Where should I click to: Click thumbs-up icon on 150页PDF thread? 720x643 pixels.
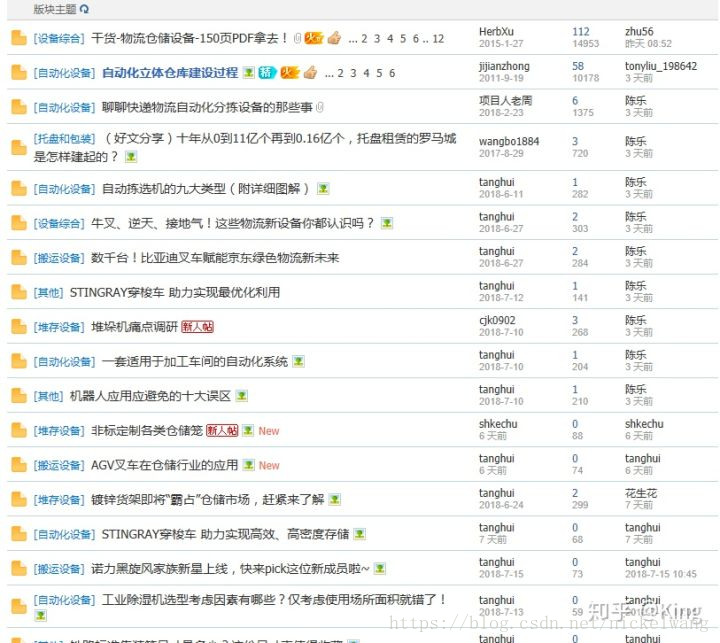[334, 38]
